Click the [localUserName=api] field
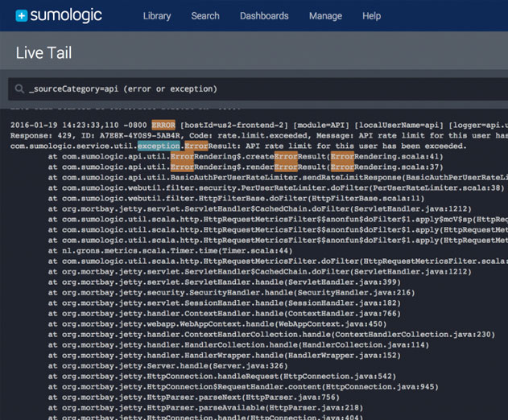 [x=399, y=125]
